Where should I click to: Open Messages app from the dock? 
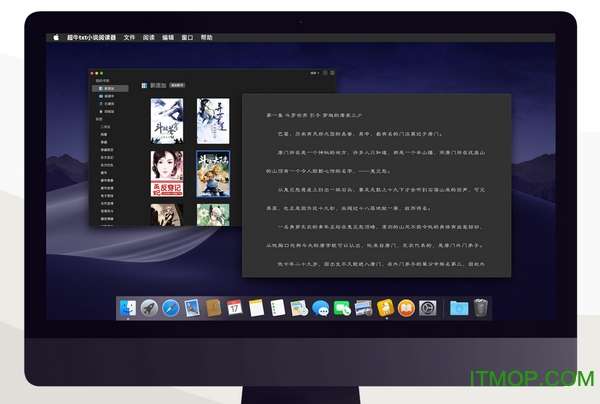pyautogui.click(x=320, y=309)
